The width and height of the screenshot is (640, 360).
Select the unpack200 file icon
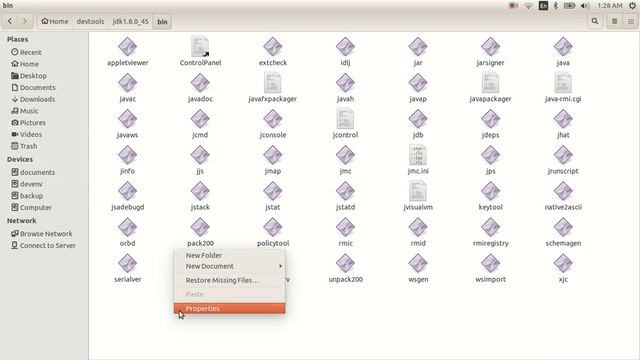(345, 263)
